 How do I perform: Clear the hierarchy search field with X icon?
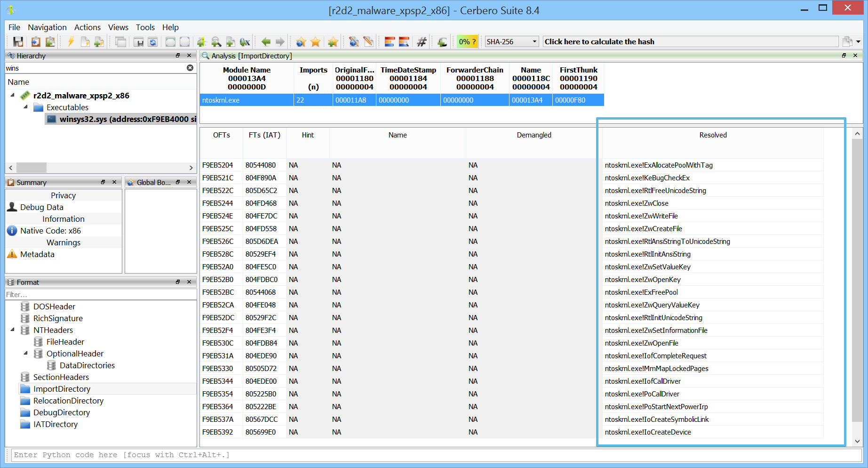[190, 68]
